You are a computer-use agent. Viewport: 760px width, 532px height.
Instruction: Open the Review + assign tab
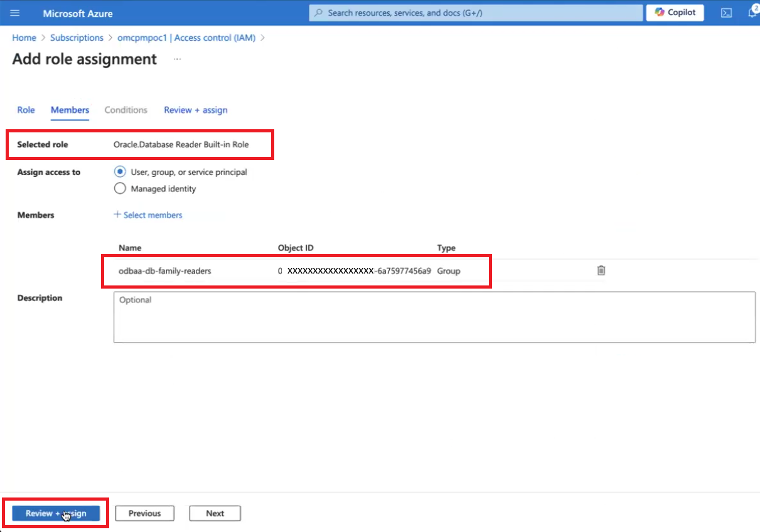195,110
